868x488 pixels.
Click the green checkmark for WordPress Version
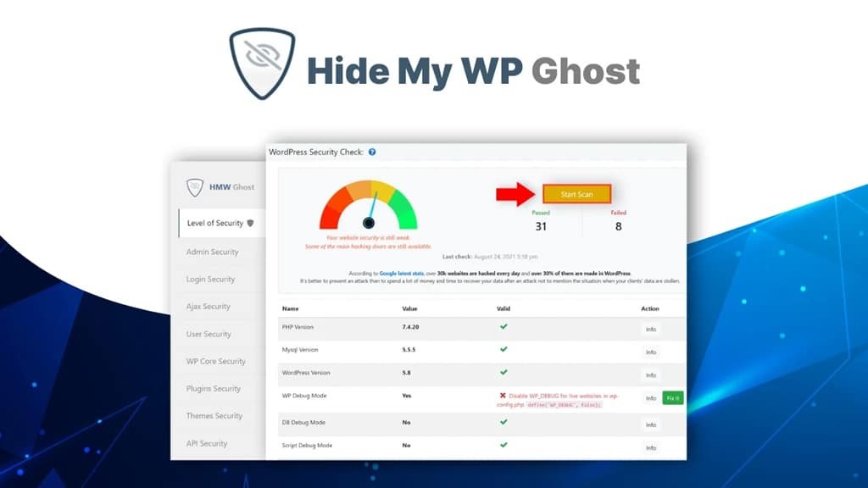tap(504, 373)
